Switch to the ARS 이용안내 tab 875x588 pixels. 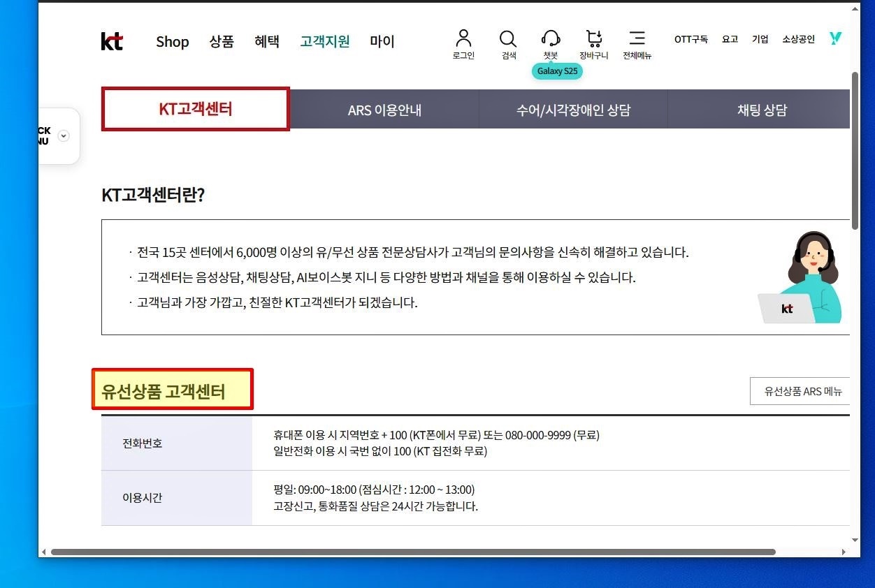pyautogui.click(x=384, y=110)
